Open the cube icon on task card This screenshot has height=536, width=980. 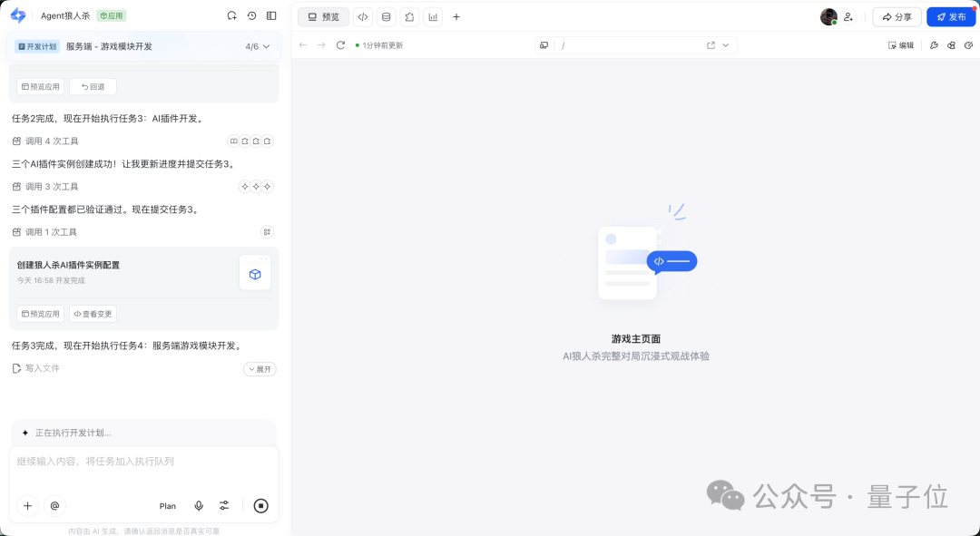tap(255, 274)
